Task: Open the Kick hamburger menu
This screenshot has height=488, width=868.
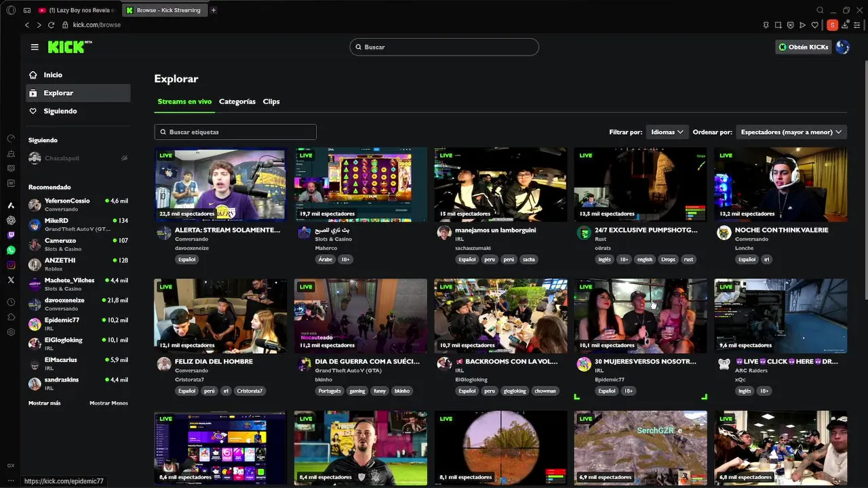Action: (x=35, y=47)
